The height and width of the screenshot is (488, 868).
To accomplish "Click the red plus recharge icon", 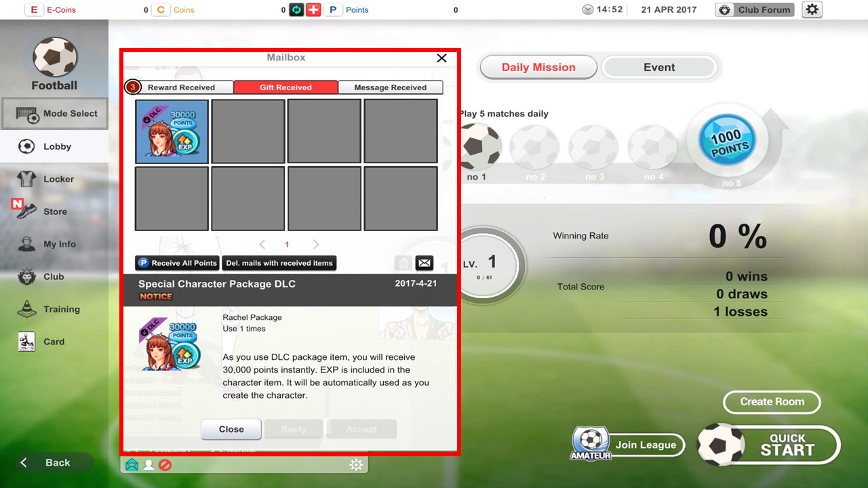I will (x=313, y=10).
